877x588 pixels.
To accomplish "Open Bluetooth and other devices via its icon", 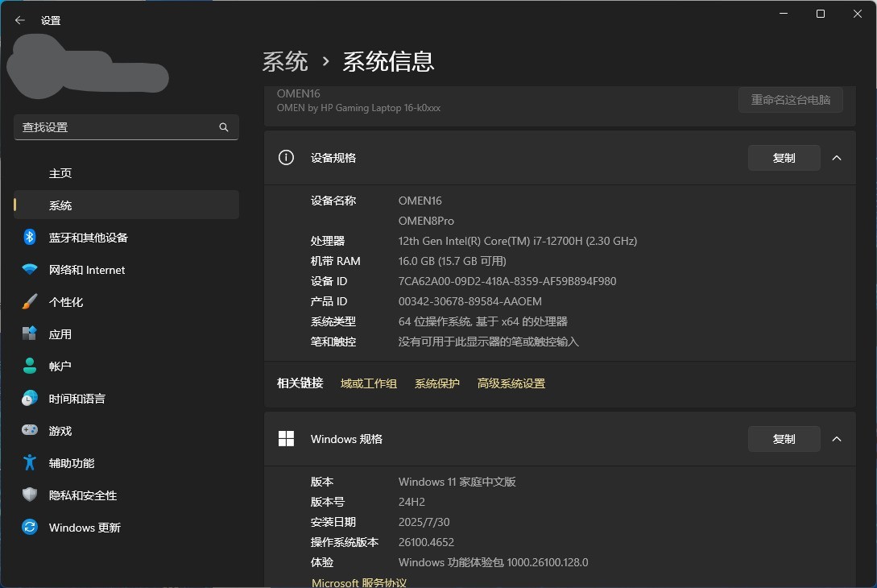I will coord(30,238).
